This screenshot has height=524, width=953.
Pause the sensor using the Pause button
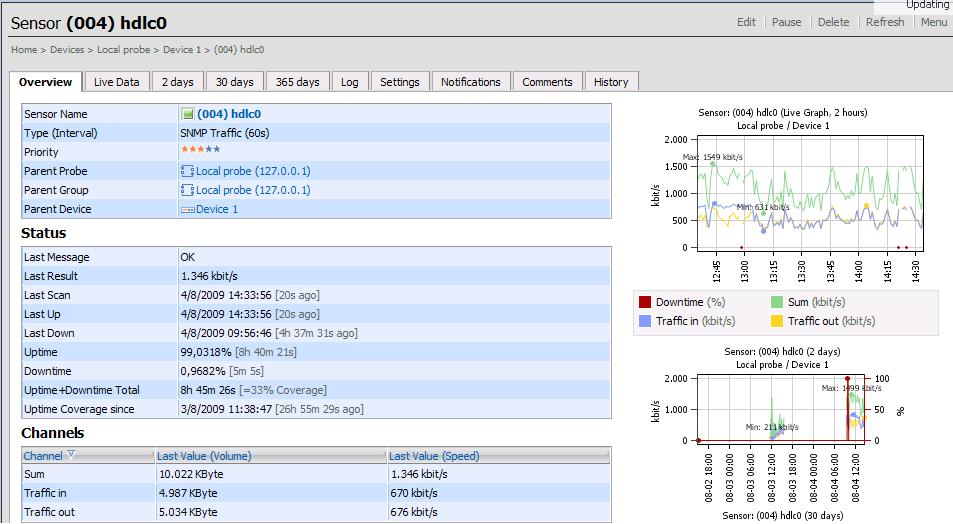coord(786,22)
